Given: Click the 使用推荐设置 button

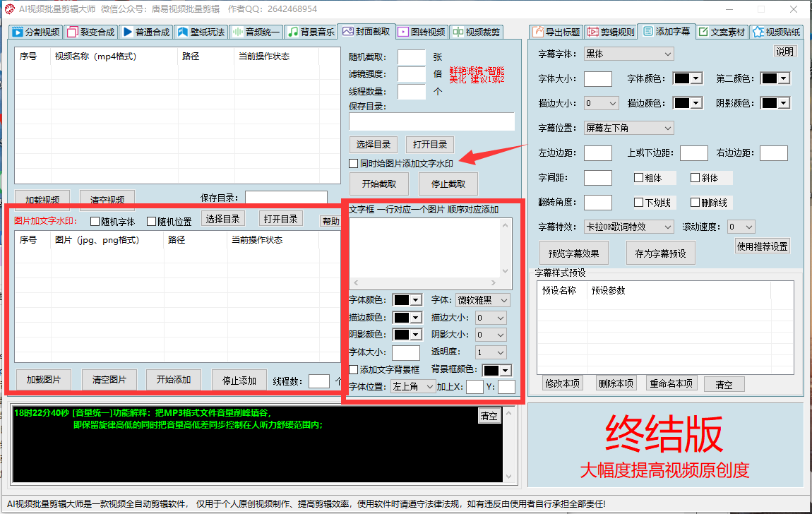Looking at the screenshot, I should coord(763,246).
